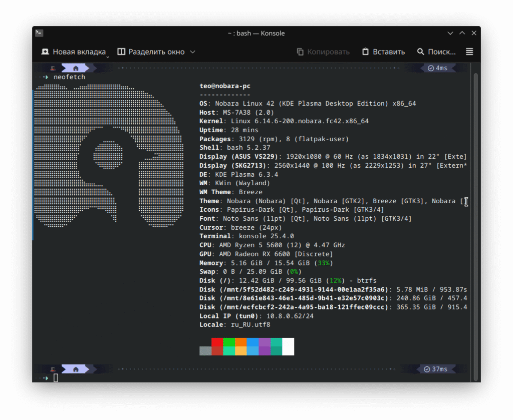Click the red hat icon in bottom prompt
This screenshot has height=420, width=513.
tap(53, 369)
